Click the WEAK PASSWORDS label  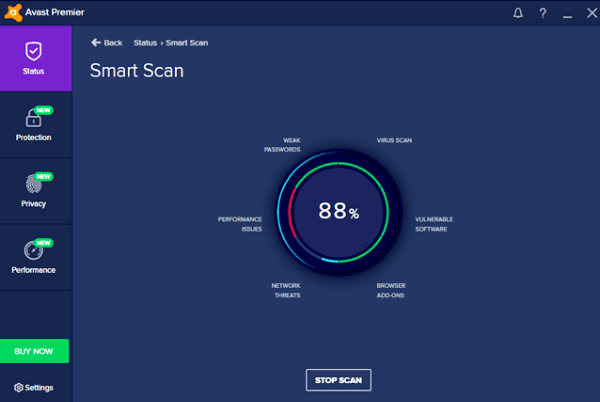[282, 145]
